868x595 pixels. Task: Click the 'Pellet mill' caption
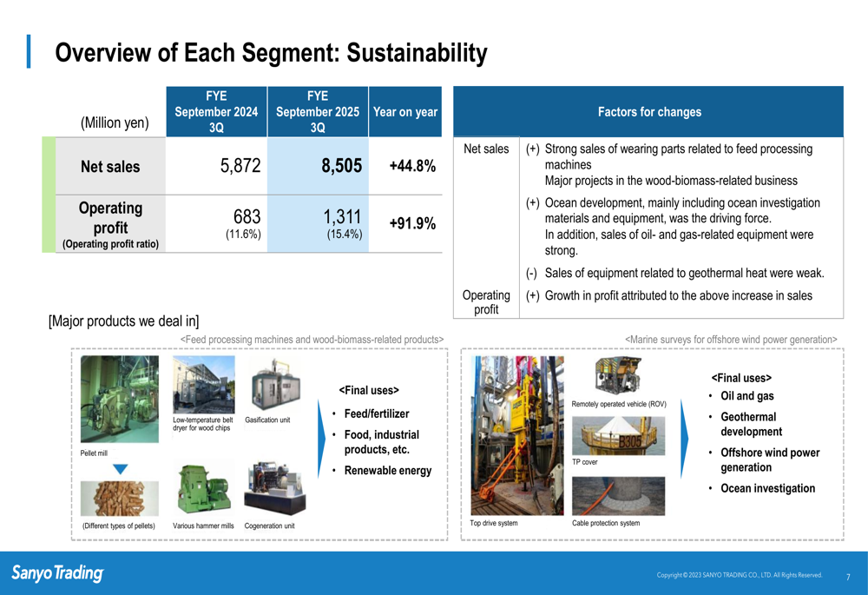tap(94, 453)
